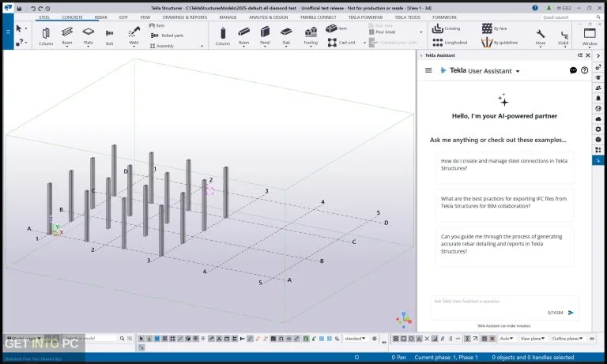
Task: Open DRAWINGS & REPORTS tab
Action: [185, 17]
